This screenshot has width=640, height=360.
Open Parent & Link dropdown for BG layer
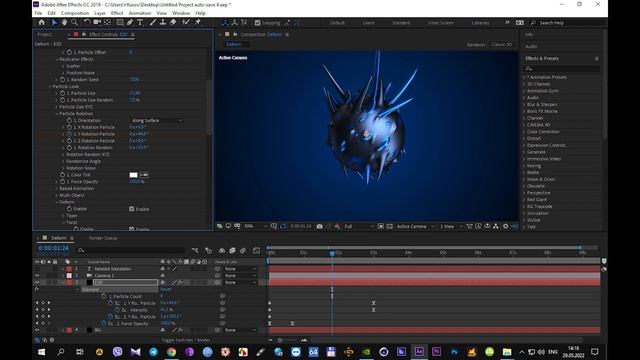[240, 330]
